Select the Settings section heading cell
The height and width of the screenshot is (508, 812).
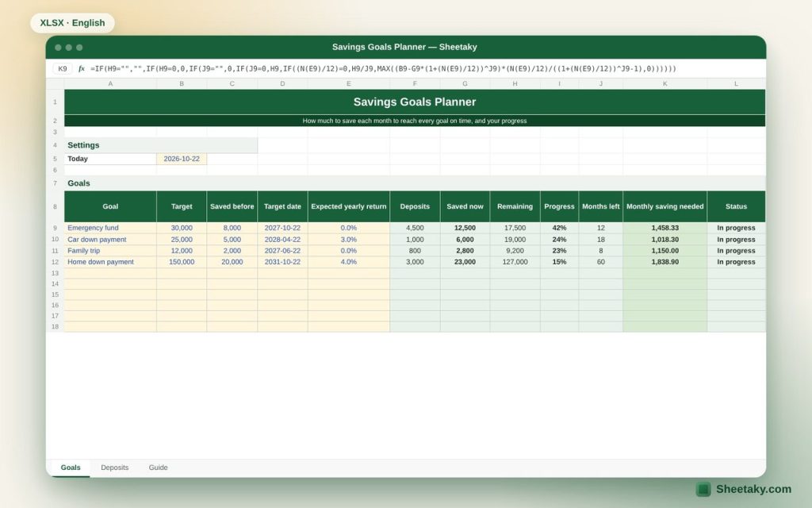point(161,145)
